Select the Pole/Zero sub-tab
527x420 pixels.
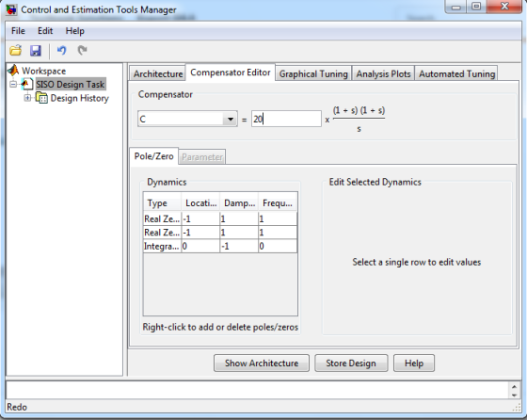tap(153, 156)
